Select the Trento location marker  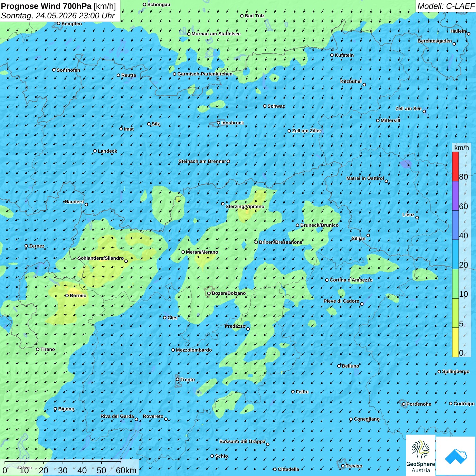(x=177, y=379)
